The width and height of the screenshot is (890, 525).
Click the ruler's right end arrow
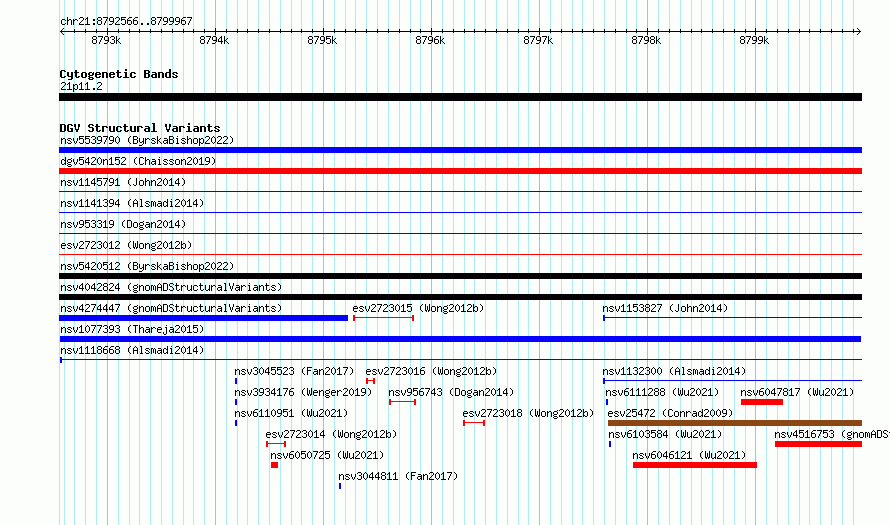point(858,31)
